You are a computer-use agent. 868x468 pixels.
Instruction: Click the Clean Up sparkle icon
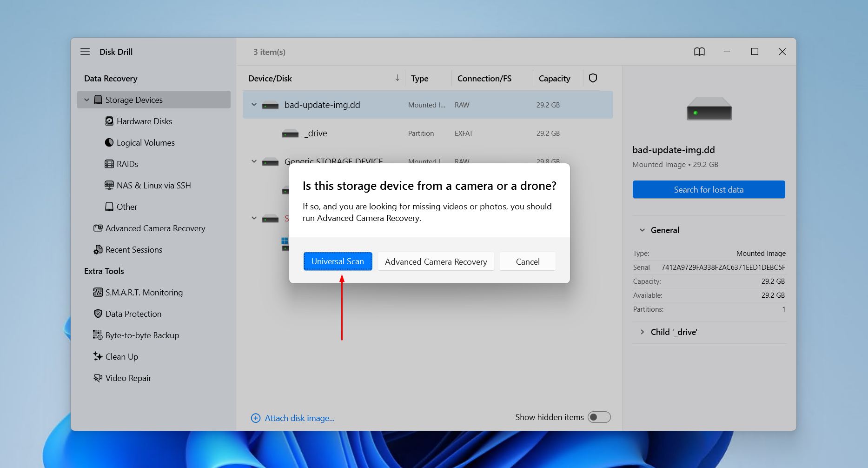(98, 356)
